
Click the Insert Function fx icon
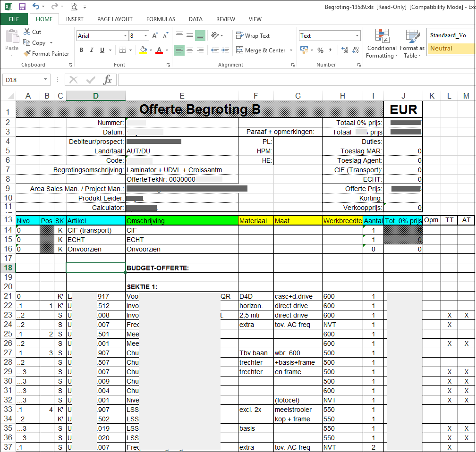point(108,80)
